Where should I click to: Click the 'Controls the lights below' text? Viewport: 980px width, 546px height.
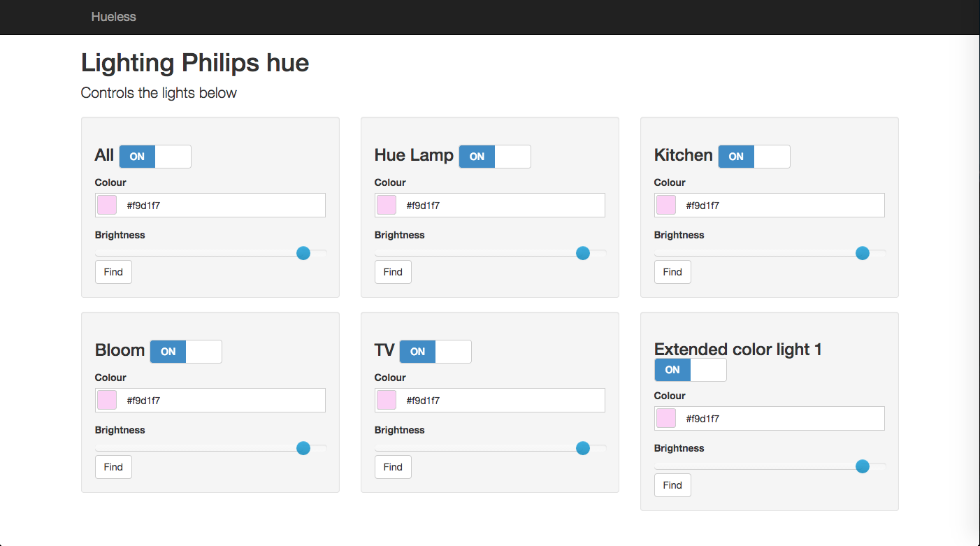pos(159,93)
